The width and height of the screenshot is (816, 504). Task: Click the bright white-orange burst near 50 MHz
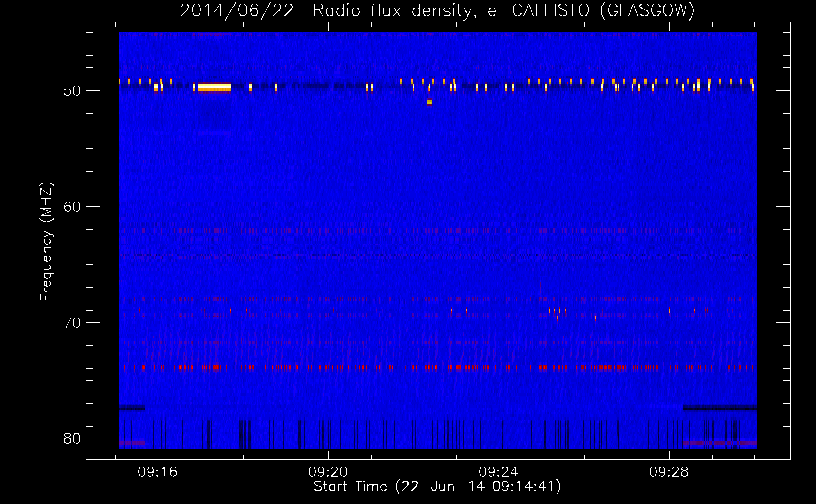click(x=214, y=88)
